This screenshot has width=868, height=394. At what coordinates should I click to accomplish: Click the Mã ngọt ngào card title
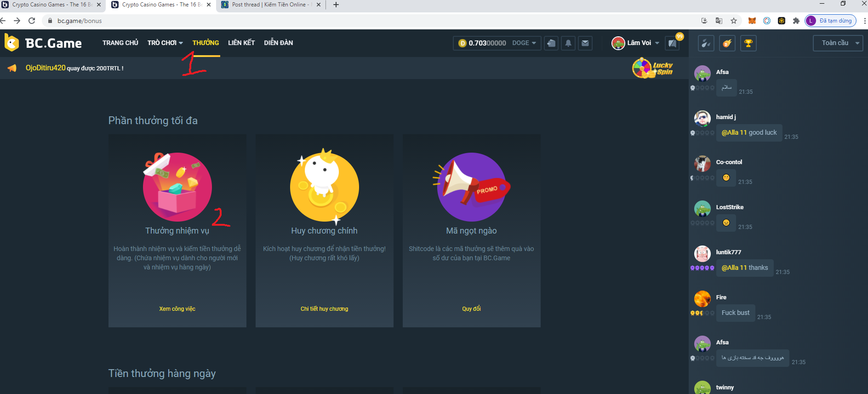click(x=472, y=231)
